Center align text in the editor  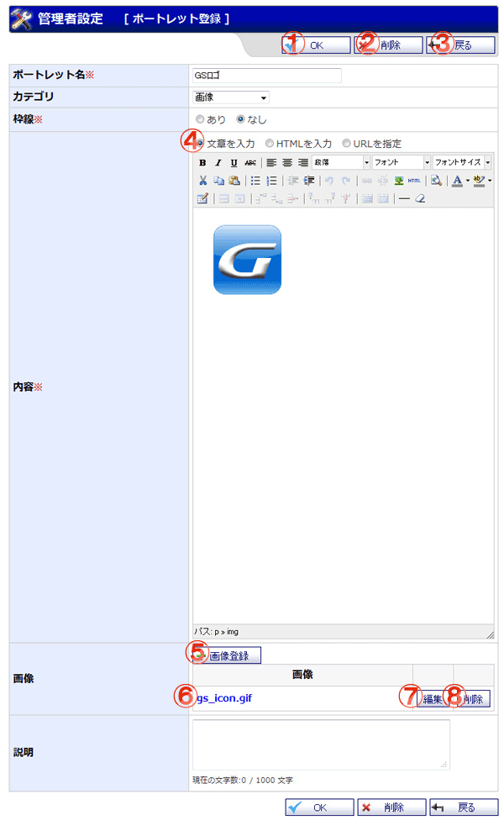click(287, 163)
